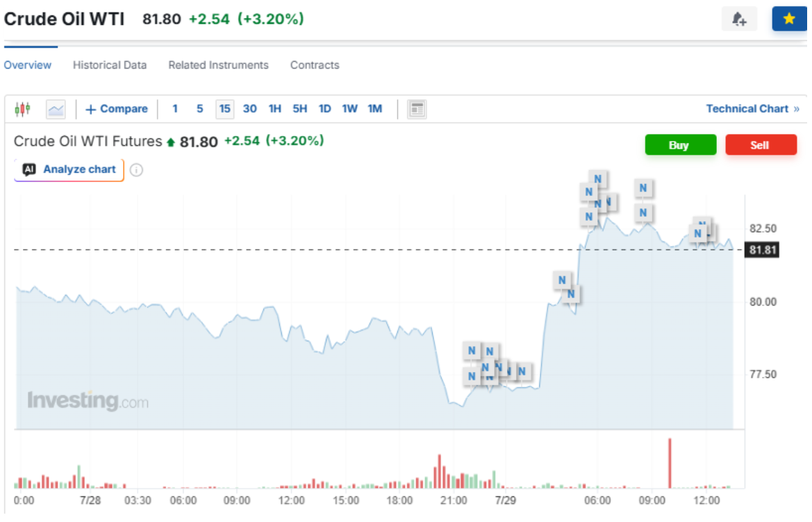Viewport: 812px width, 522px height.
Task: Expand the Technical Chart link
Action: (752, 109)
